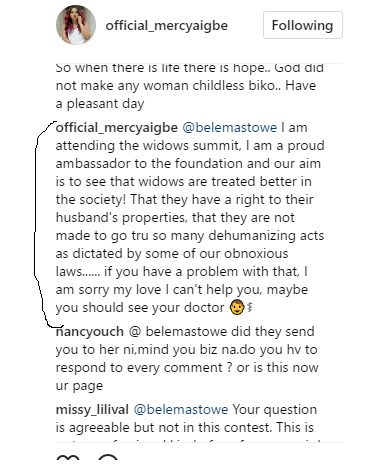Click the 'dehumanizing acts' comment line
This screenshot has height=468, width=368.
tap(190, 236)
